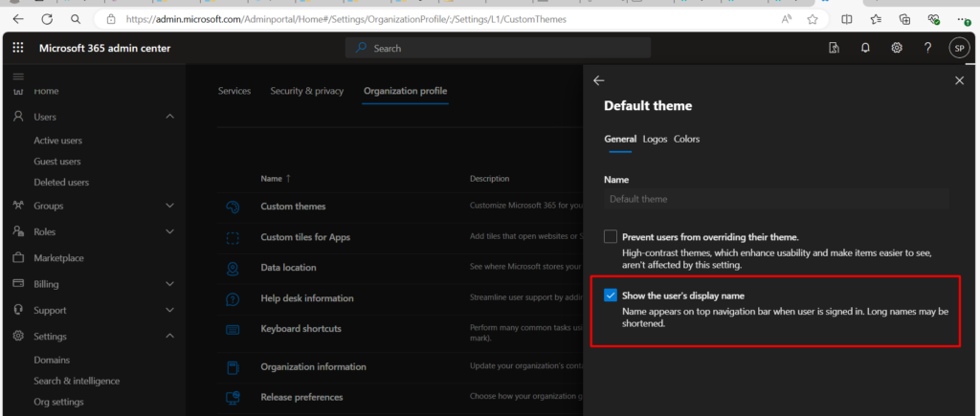Screen dimensions: 980x416
Task: Open the notifications bell
Action: [x=865, y=48]
